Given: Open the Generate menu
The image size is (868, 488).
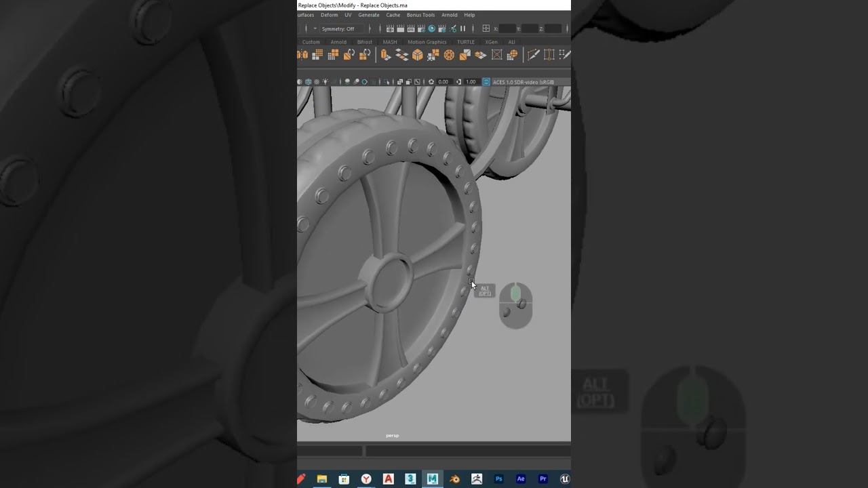Looking at the screenshot, I should (x=369, y=15).
